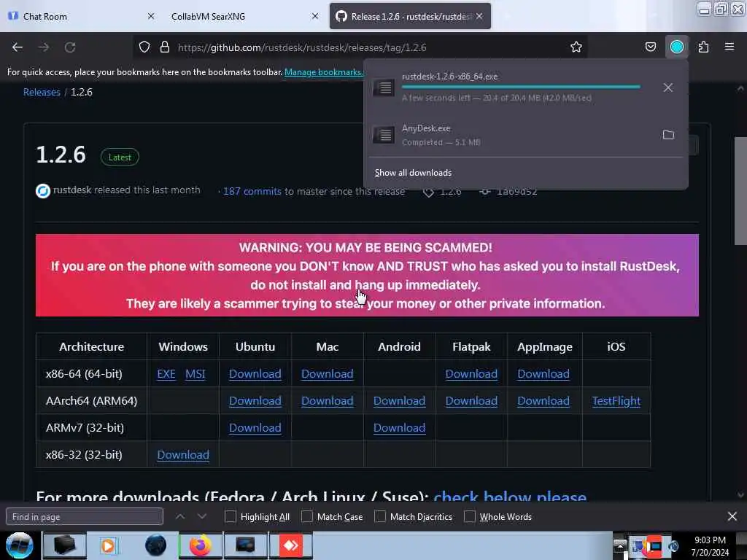Viewport: 747px width, 560px height.
Task: Open the 187 commits link
Action: (252, 192)
